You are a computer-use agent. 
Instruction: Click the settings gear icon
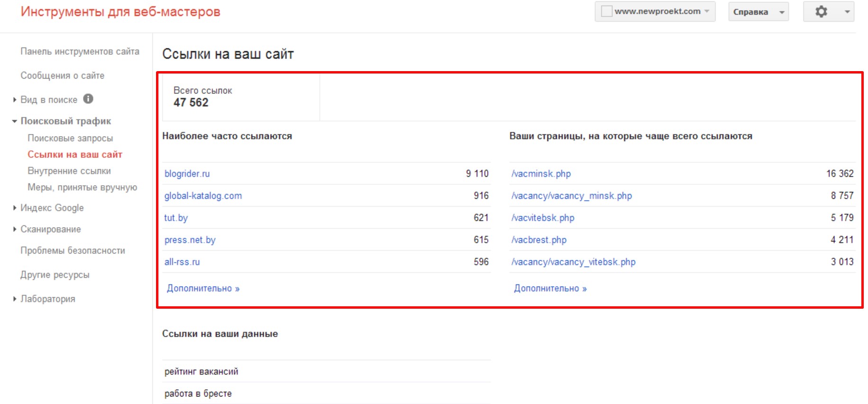coord(821,11)
